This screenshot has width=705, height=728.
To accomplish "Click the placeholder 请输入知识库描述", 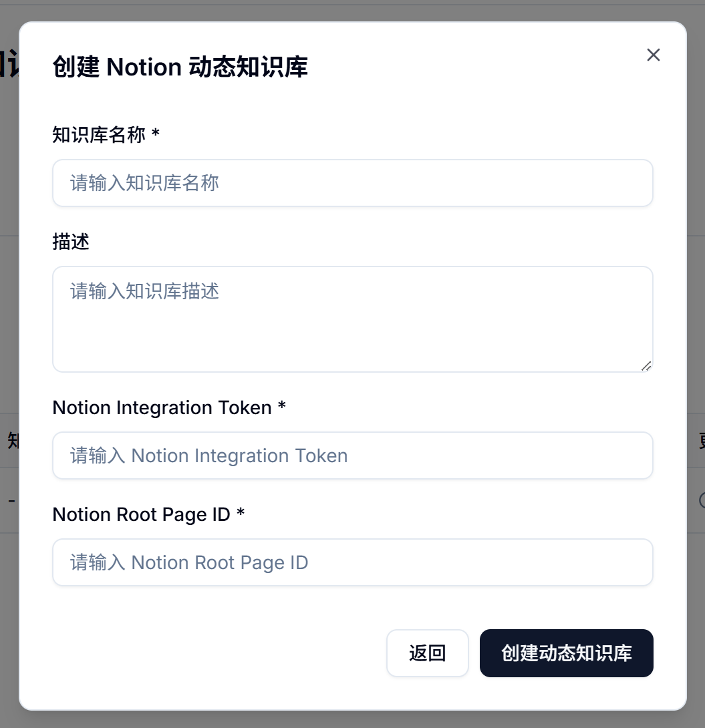I will [x=144, y=291].
